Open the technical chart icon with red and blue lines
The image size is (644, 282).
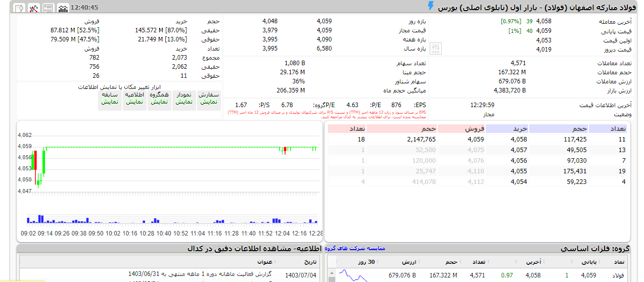34,8
